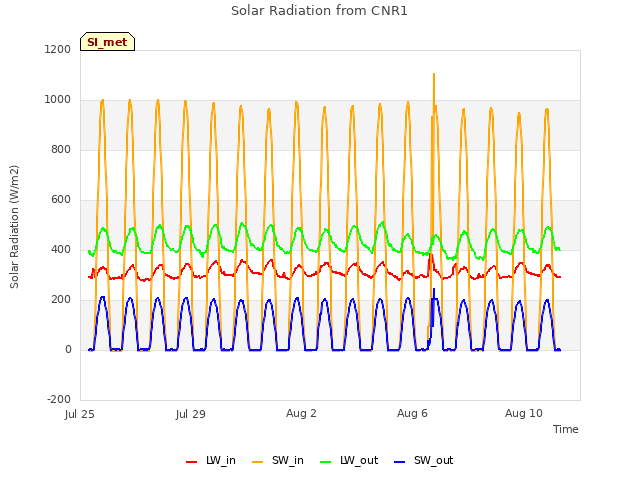Click the 1200 y-axis tick label
The width and height of the screenshot is (640, 480).
58,49
